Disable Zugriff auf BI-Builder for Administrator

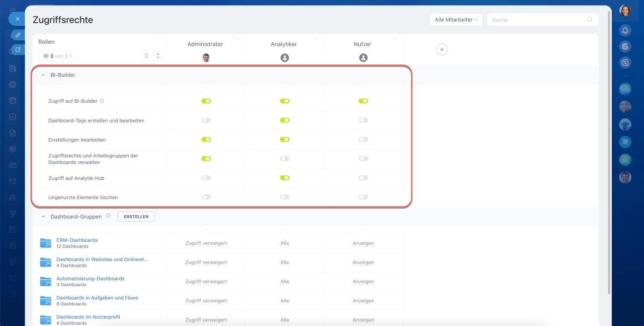click(x=206, y=101)
